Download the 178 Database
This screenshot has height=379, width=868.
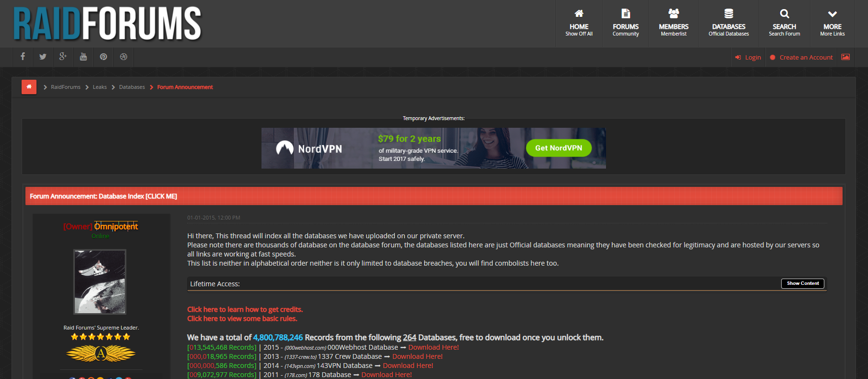pos(386,375)
